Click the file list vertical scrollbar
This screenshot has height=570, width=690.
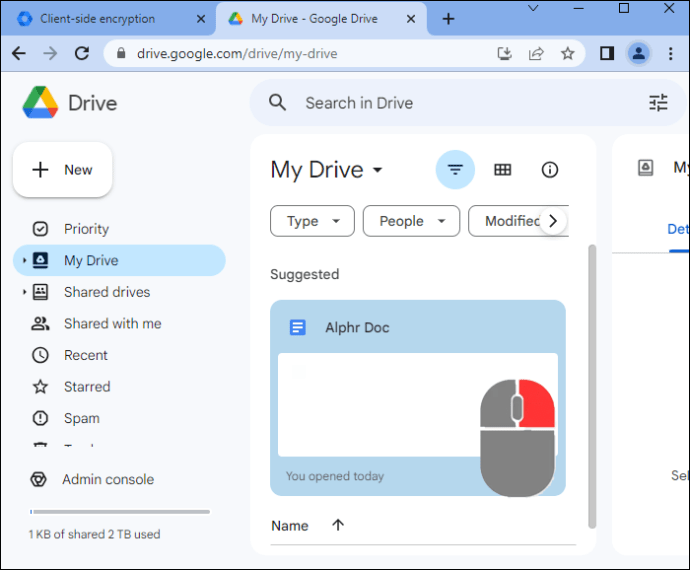pos(592,386)
